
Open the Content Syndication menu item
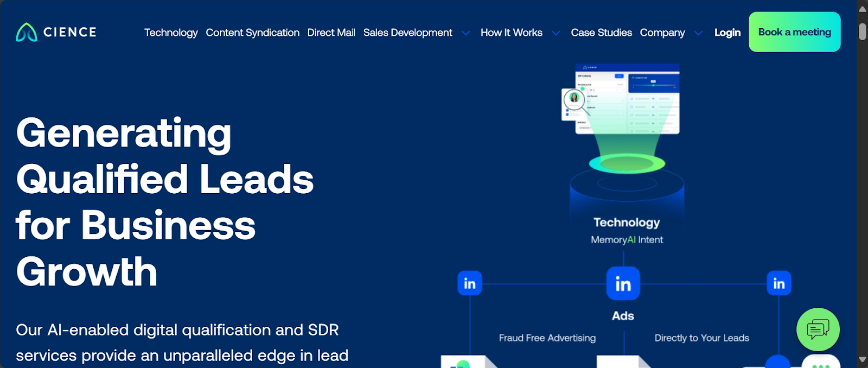pos(252,33)
